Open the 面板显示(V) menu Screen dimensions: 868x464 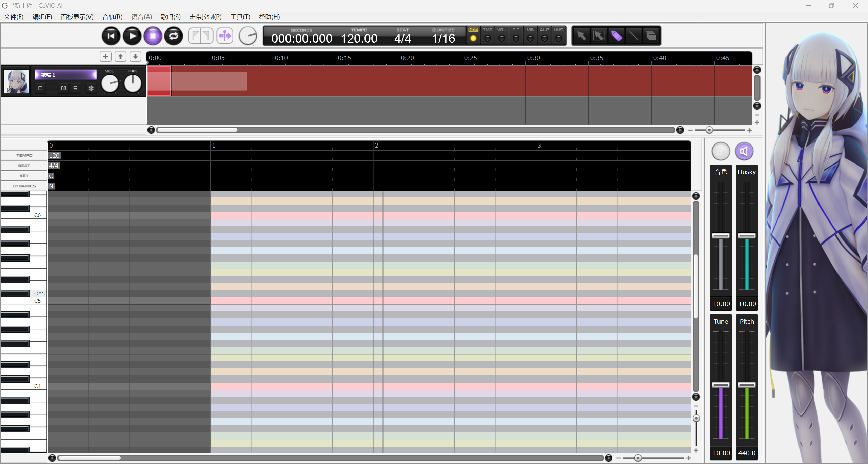pos(77,17)
